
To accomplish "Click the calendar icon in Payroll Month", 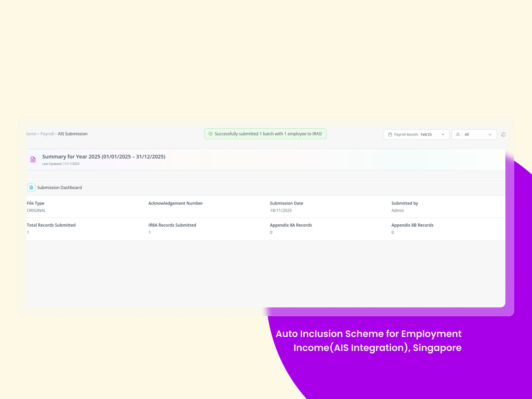I will point(390,134).
